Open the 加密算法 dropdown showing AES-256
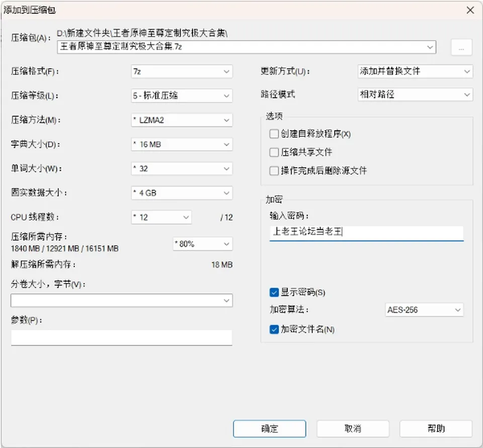 pos(424,310)
